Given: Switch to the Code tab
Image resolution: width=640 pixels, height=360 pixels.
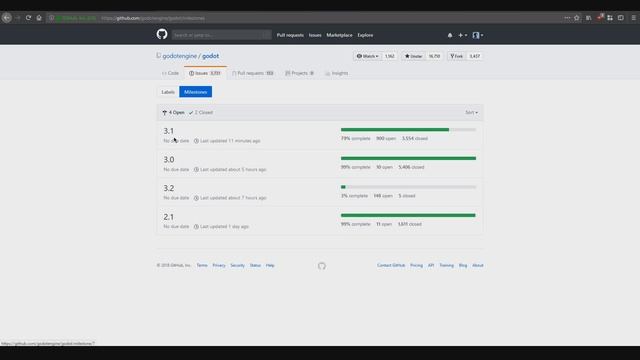Looking at the screenshot, I should click(170, 73).
